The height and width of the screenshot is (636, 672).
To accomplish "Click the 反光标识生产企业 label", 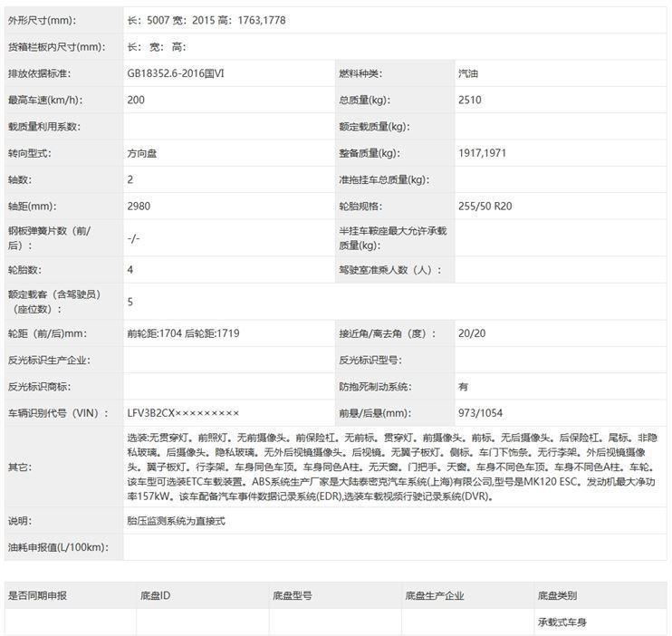I will click(49, 360).
